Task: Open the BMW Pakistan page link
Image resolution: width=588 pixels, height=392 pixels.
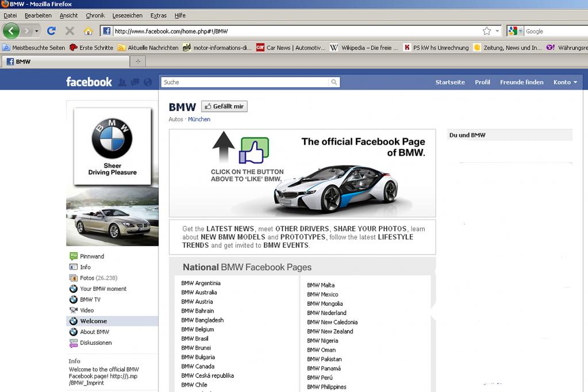Action: (324, 359)
